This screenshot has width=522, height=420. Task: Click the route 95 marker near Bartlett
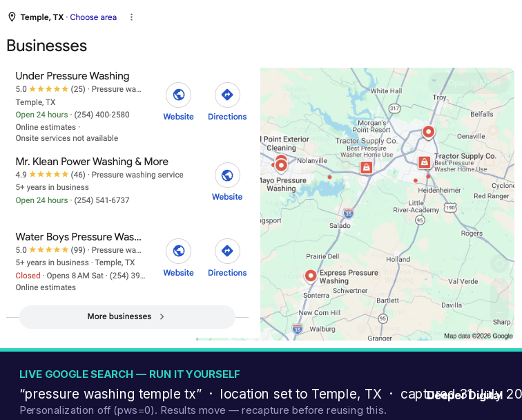(x=383, y=318)
